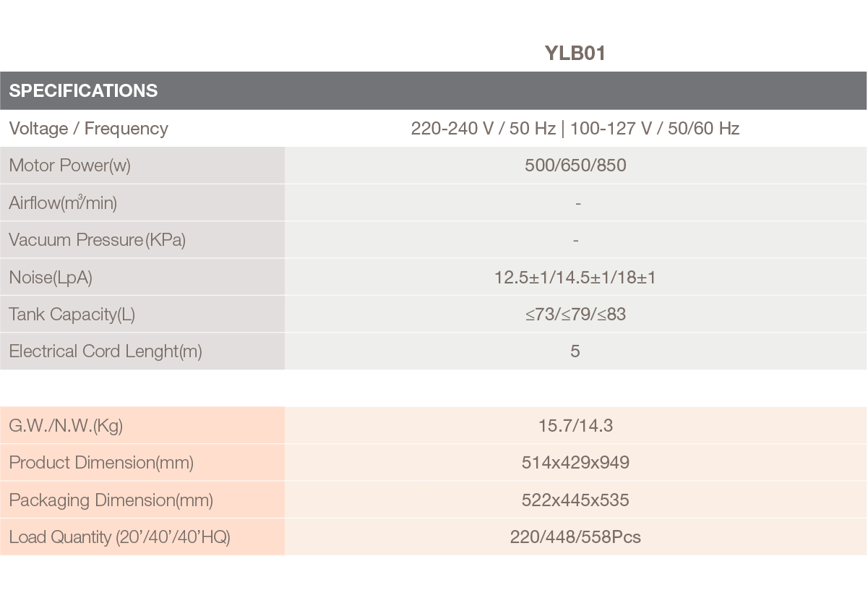Click the Packaging Dimension(mm) label
Screen dimensions: 868x598
[x=111, y=500]
